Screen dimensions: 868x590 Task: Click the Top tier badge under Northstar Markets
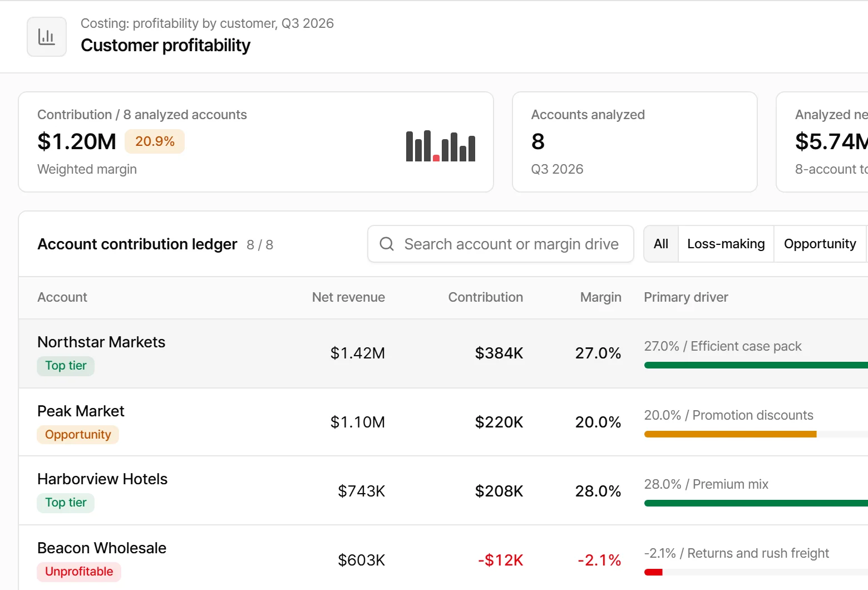tap(66, 366)
